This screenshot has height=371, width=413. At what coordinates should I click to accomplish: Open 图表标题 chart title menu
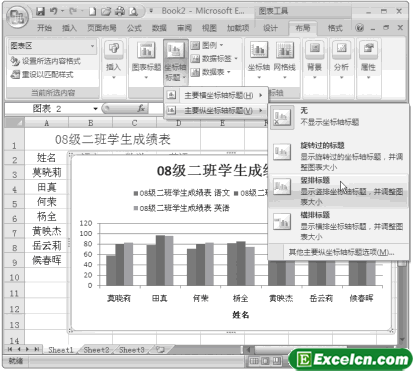click(146, 61)
